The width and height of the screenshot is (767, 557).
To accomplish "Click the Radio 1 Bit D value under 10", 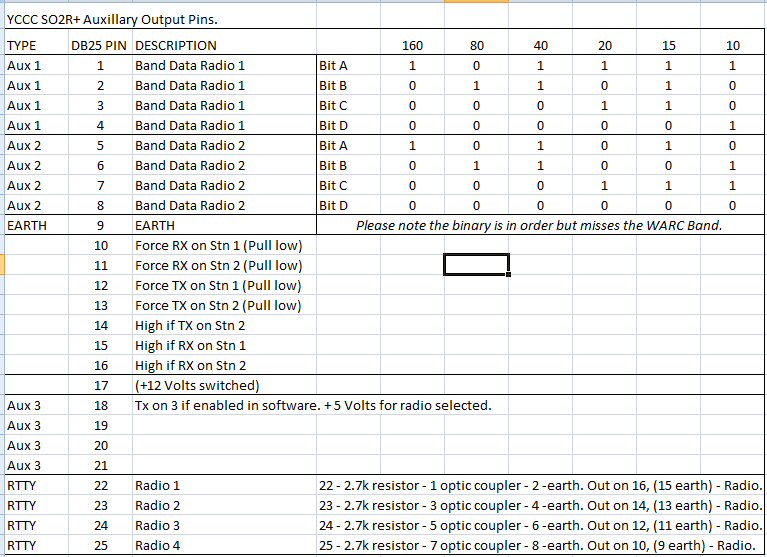I will 732,126.
